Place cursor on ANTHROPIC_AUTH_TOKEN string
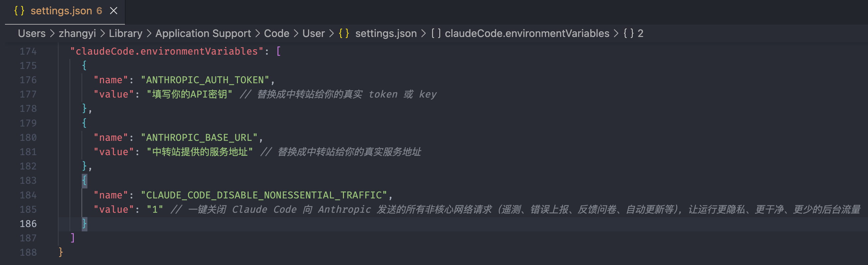The height and width of the screenshot is (265, 868). click(204, 80)
